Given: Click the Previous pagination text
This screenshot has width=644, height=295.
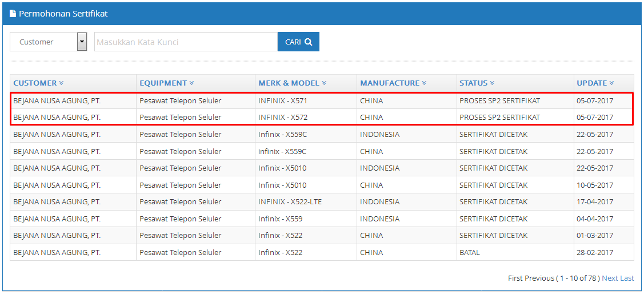Looking at the screenshot, I should [539, 278].
